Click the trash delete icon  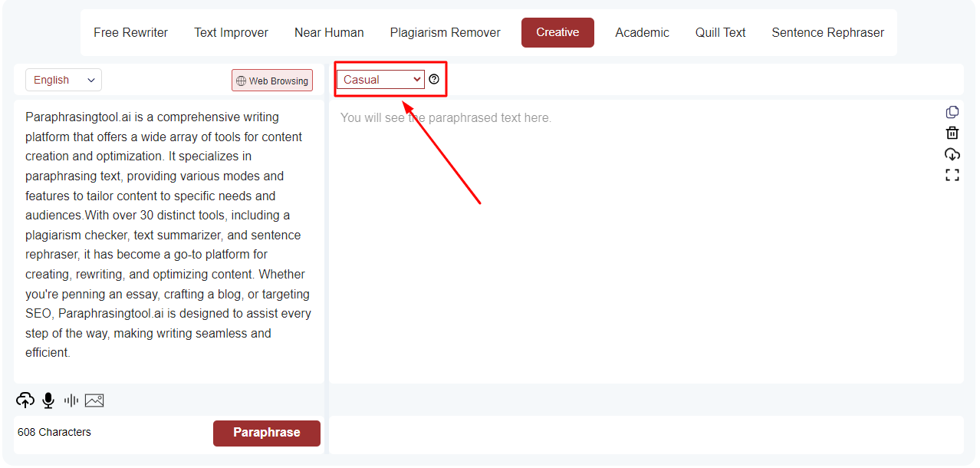tap(952, 133)
